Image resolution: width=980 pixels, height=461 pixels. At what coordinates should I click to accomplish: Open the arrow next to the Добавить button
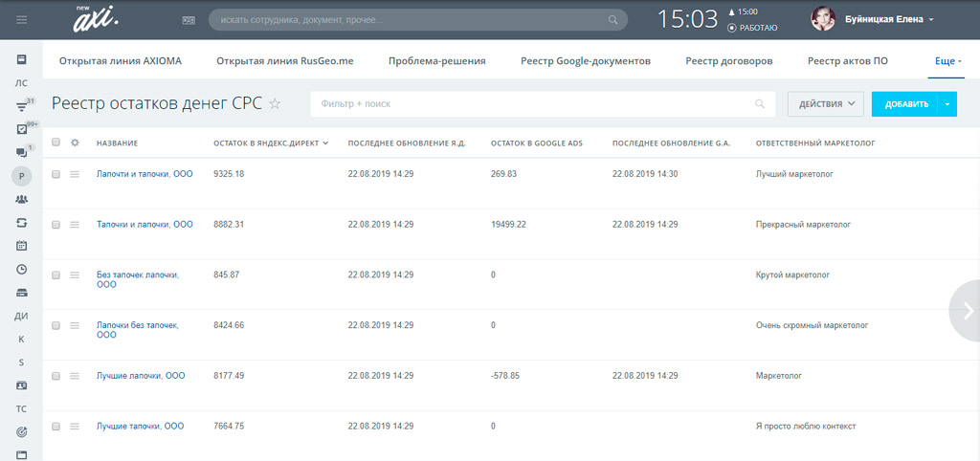(947, 103)
